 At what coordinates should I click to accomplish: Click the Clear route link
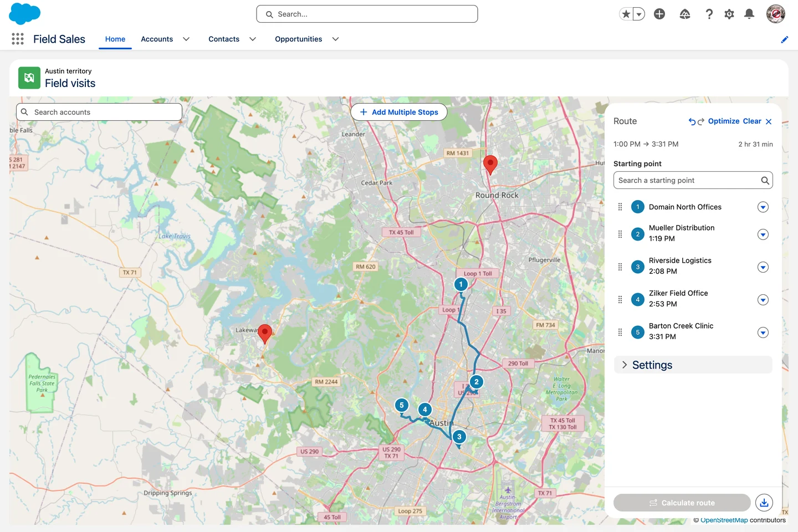tap(752, 121)
